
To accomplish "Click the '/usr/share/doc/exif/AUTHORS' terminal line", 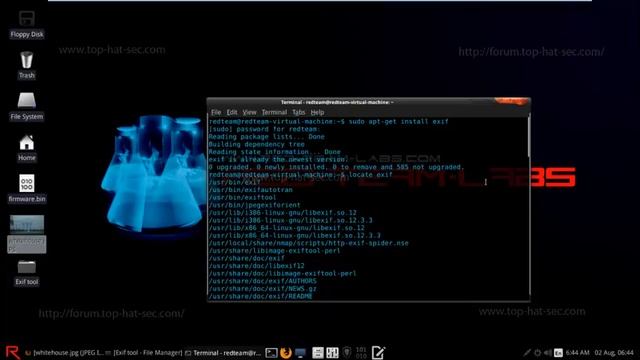I will [x=262, y=281].
